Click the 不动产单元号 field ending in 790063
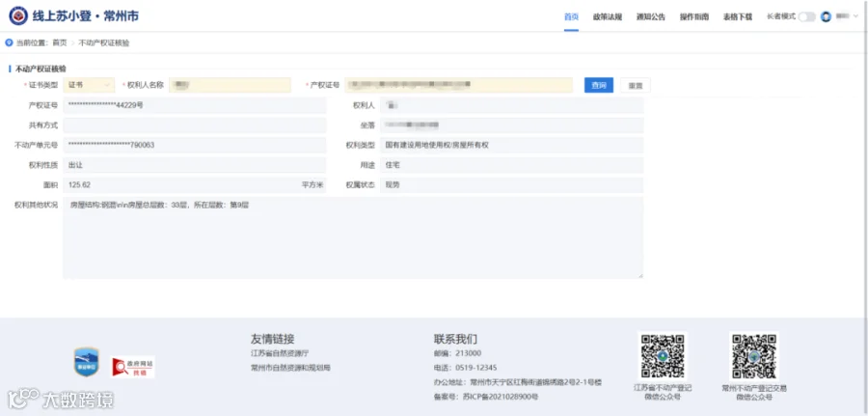The image size is (868, 416). (x=194, y=145)
